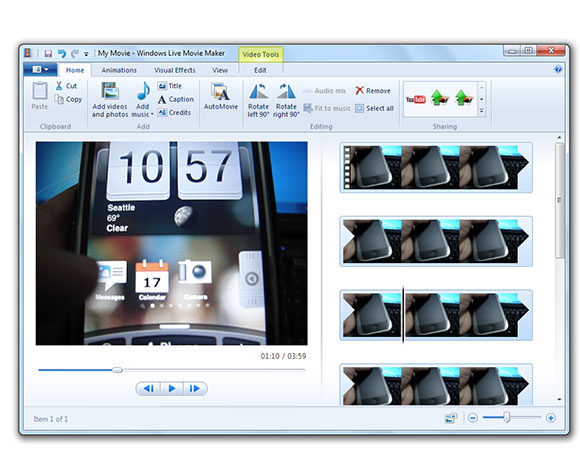Screen dimensions: 580x470
Task: Add a Title to the movie
Action: tap(169, 86)
